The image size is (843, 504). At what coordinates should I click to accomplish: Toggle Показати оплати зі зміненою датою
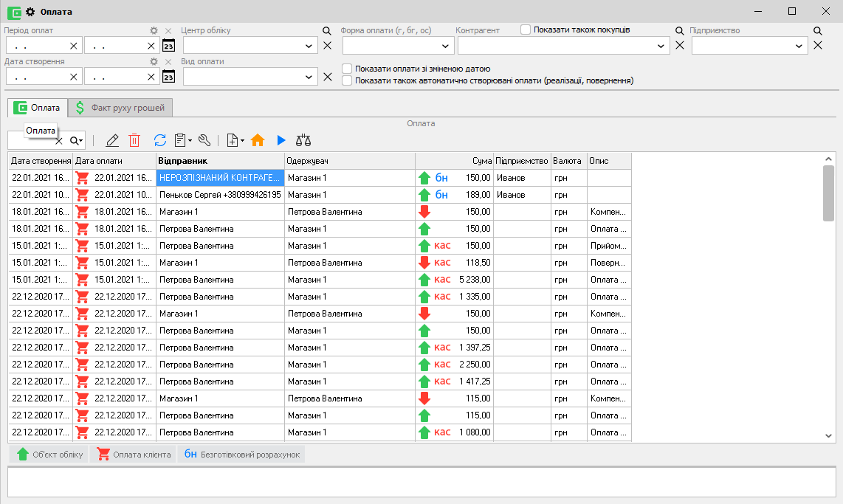[x=347, y=69]
